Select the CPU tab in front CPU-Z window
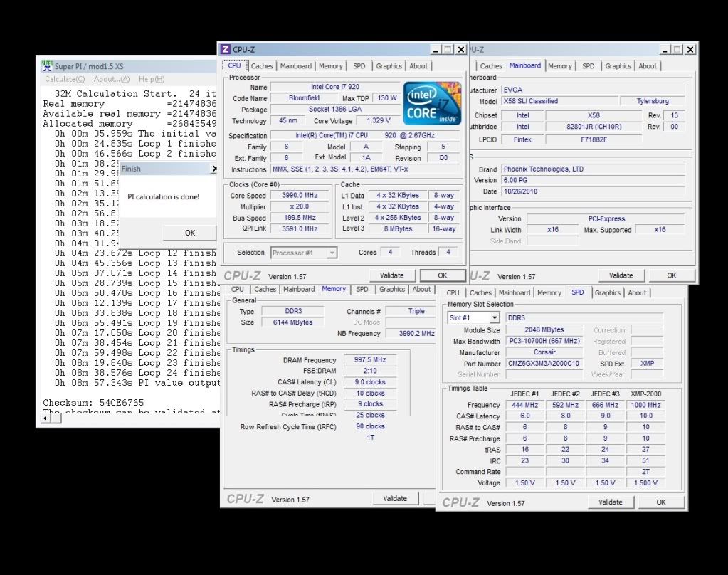 pos(234,66)
